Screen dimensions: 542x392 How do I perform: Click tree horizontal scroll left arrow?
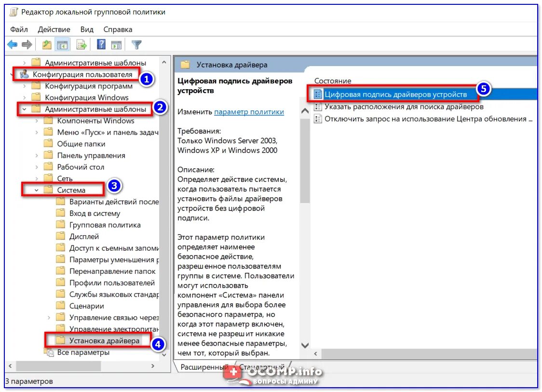coord(10,366)
